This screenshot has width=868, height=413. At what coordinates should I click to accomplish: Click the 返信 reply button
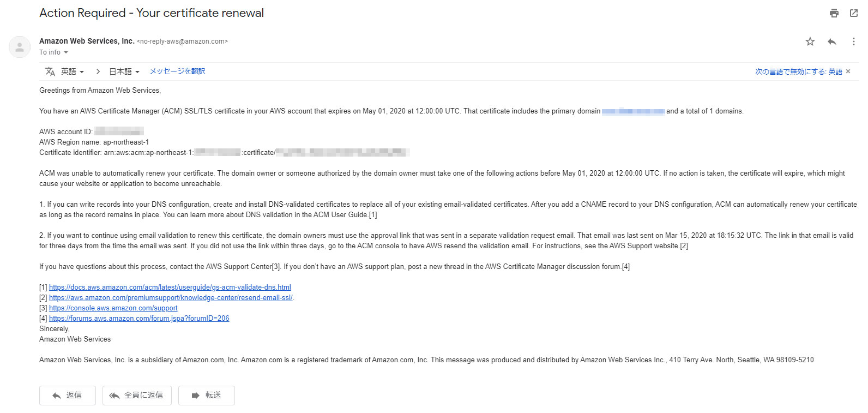[68, 396]
